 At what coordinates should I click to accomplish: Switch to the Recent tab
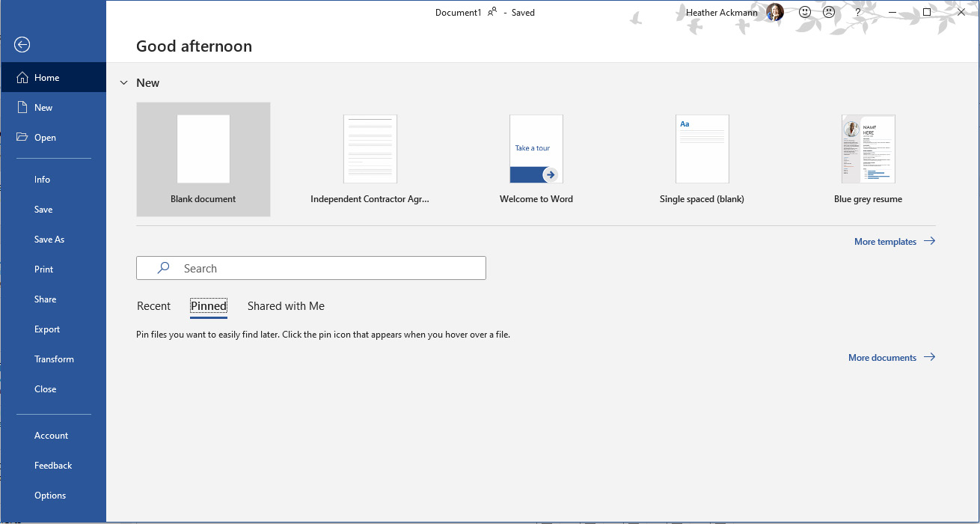153,305
